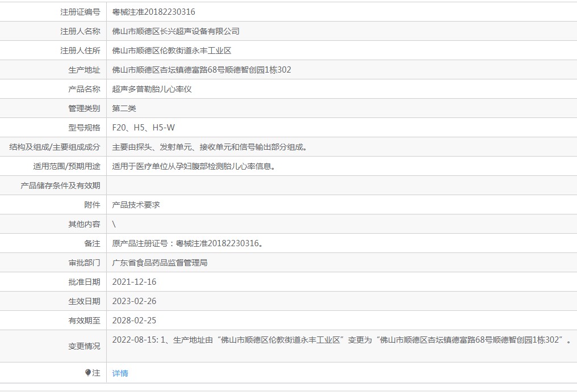Image resolution: width=577 pixels, height=392 pixels.
Task: Click the 有效期至 label
Action: (84, 321)
